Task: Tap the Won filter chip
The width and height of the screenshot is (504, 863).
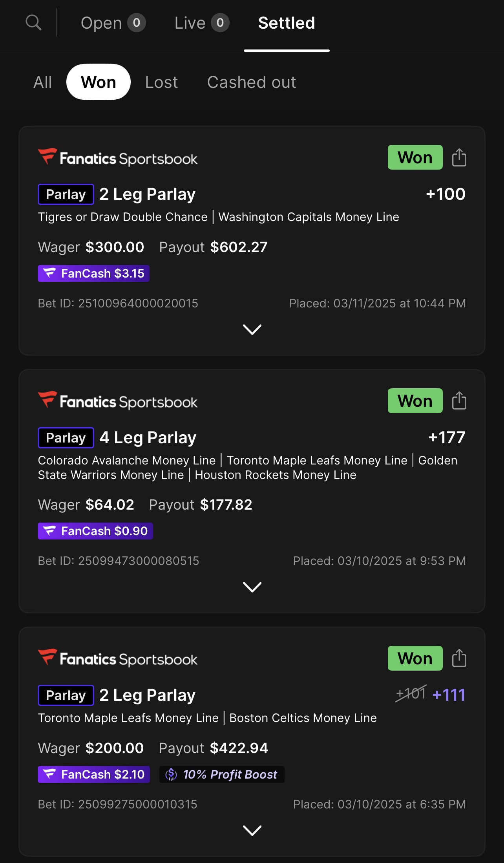Action: point(98,82)
